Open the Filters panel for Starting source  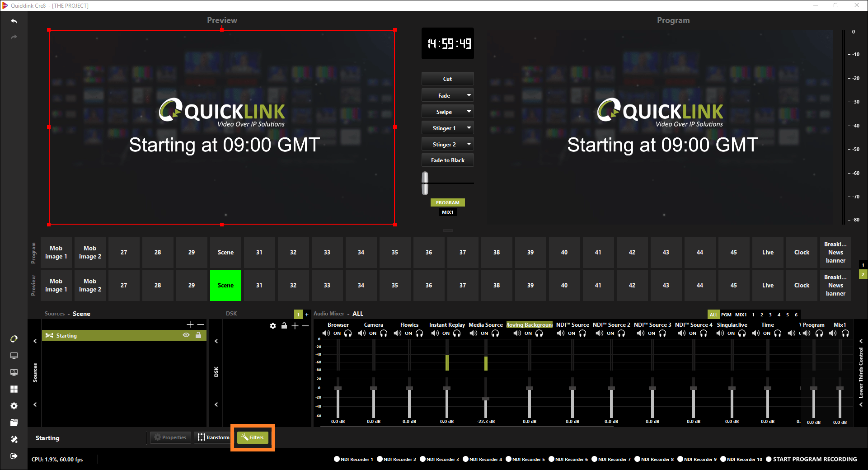[253, 437]
